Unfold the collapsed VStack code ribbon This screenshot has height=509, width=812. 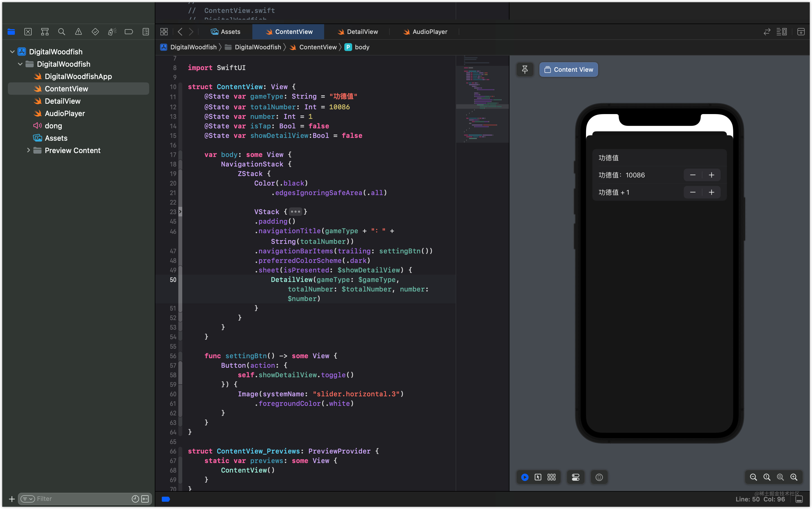pos(180,212)
